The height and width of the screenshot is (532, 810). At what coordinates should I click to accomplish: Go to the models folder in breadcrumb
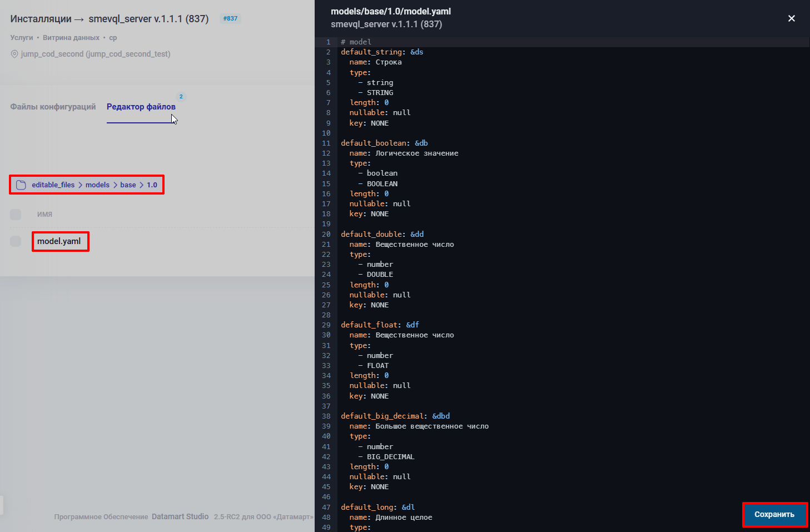click(x=97, y=185)
